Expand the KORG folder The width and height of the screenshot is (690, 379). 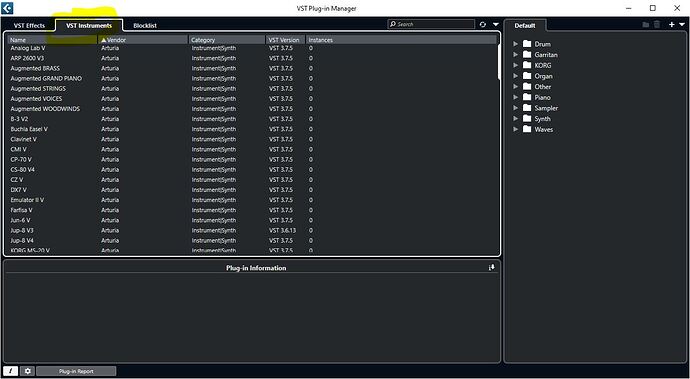[515, 65]
